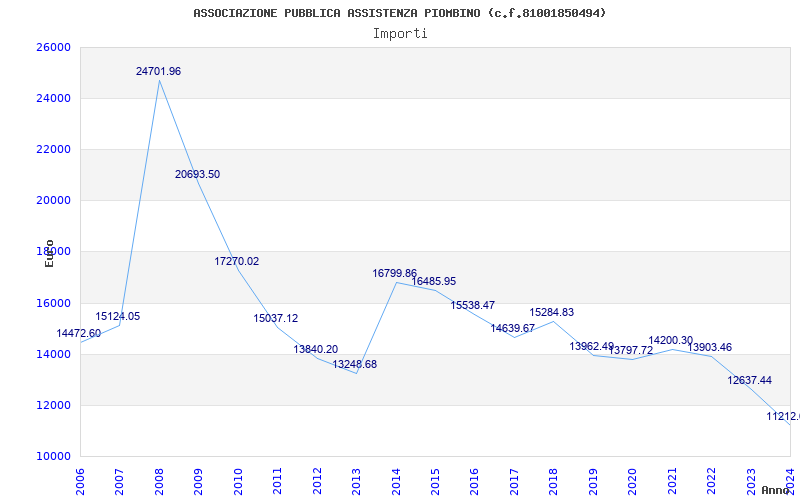
Task: Click the 2009 x-axis year label
Action: [x=198, y=482]
